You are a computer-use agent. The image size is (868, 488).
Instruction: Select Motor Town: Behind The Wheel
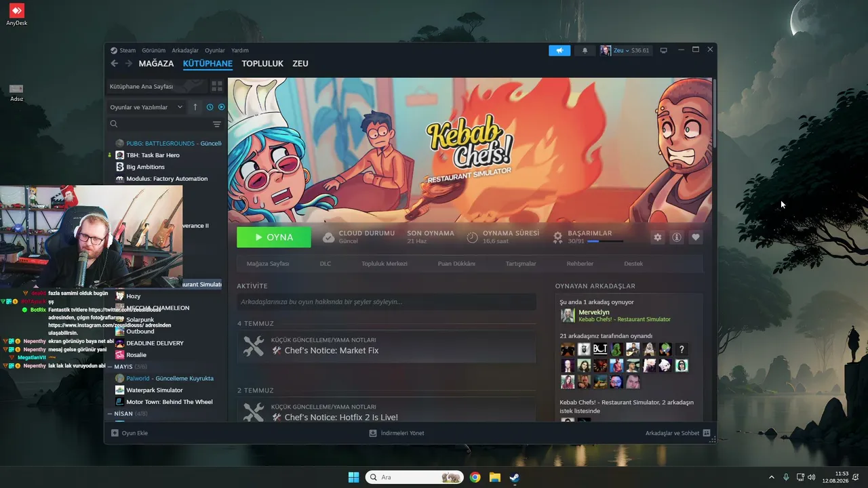pos(168,402)
